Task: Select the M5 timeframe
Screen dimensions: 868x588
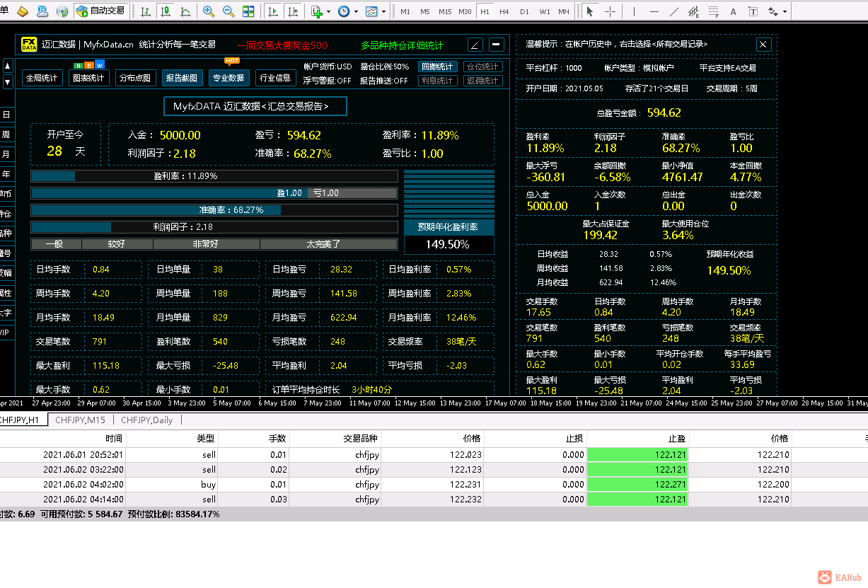Action: tap(424, 11)
